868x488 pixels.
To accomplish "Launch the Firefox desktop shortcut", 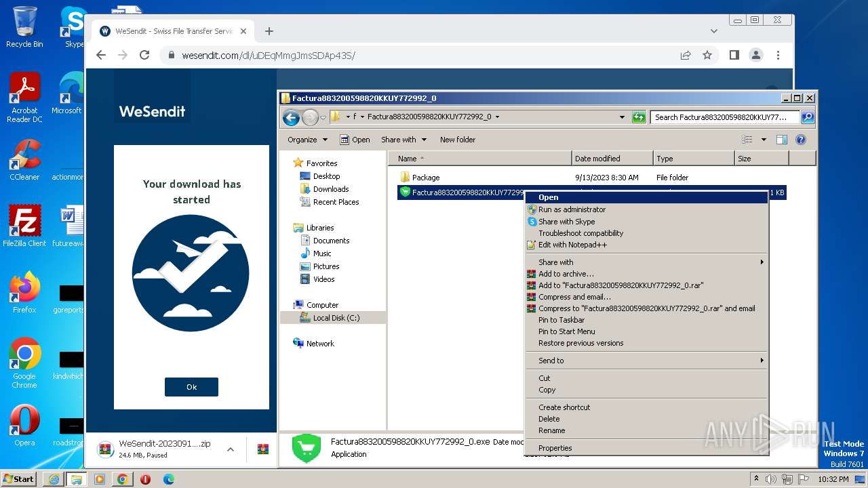I will coord(24,293).
